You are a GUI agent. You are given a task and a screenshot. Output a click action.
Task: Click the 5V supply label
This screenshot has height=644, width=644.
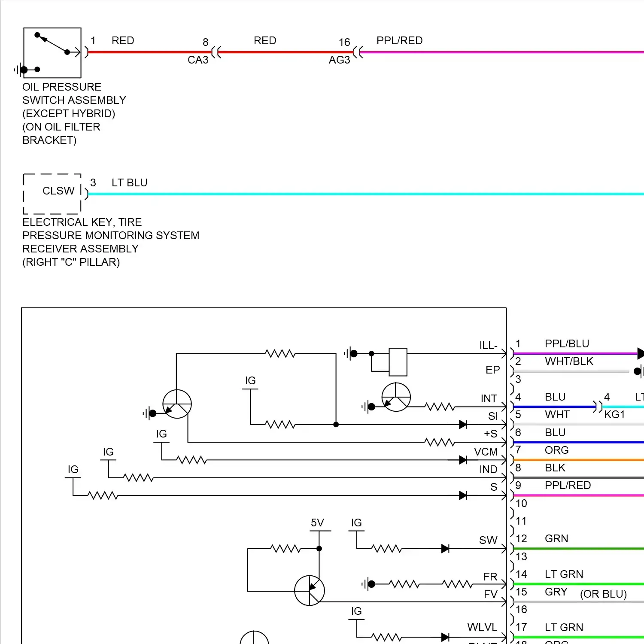pos(317,522)
